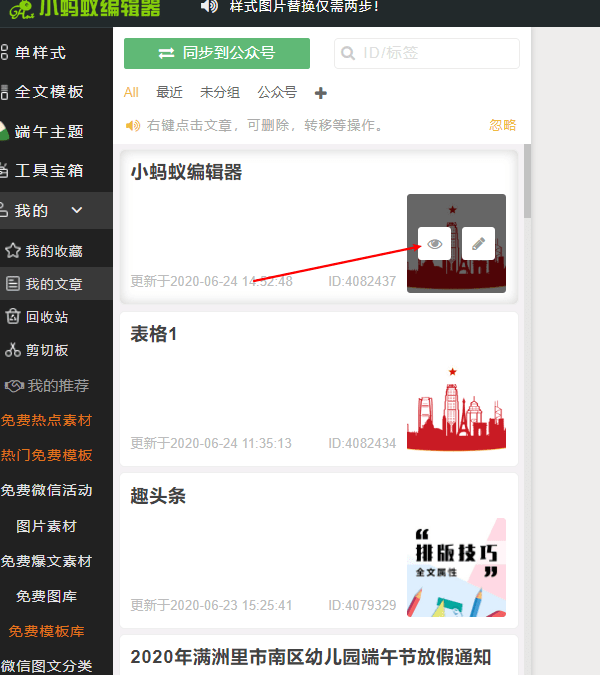Switch to the 未分组 tab
The image size is (600, 675).
(220, 92)
